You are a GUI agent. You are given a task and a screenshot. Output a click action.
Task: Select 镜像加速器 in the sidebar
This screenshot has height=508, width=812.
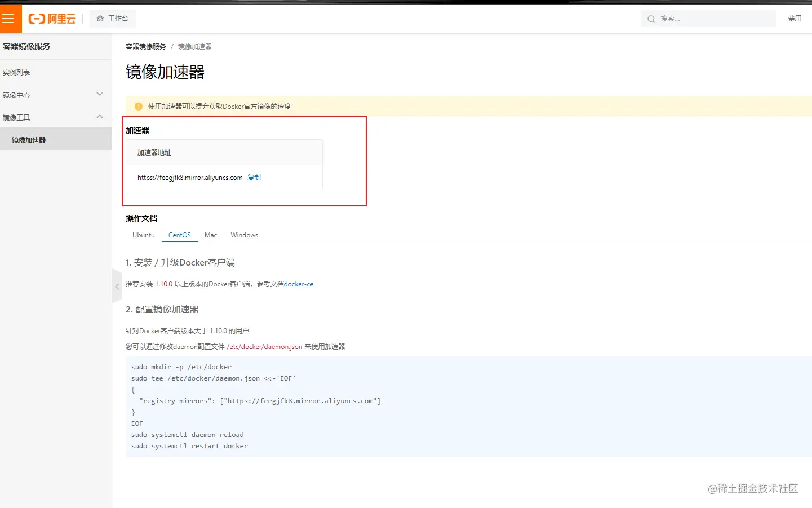(56, 139)
